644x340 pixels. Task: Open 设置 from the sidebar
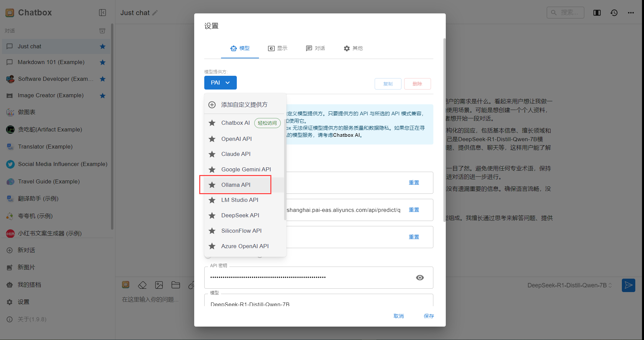tap(56, 302)
